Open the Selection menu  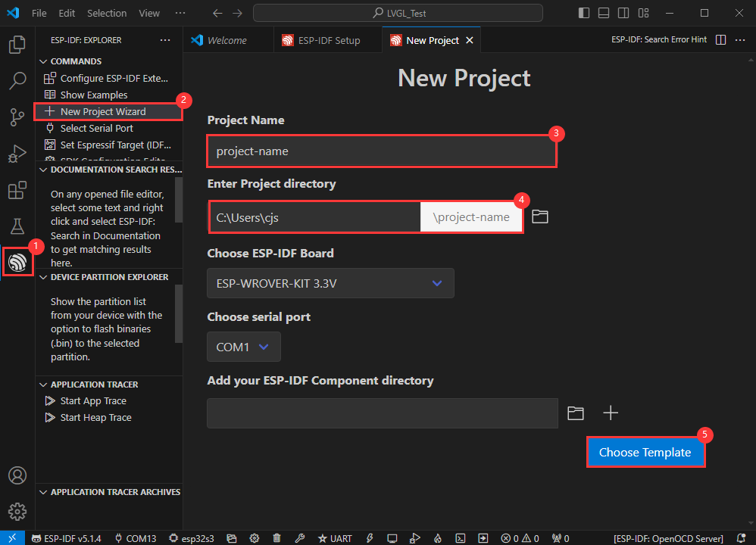pos(107,13)
